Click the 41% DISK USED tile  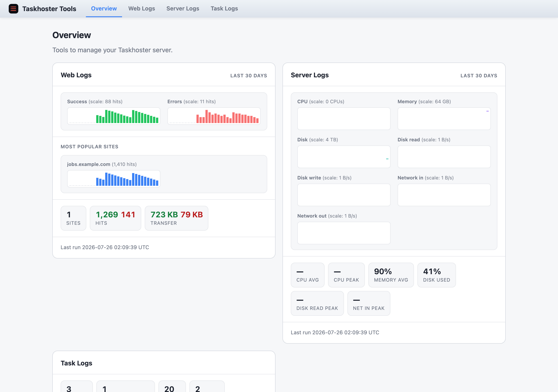(x=437, y=275)
